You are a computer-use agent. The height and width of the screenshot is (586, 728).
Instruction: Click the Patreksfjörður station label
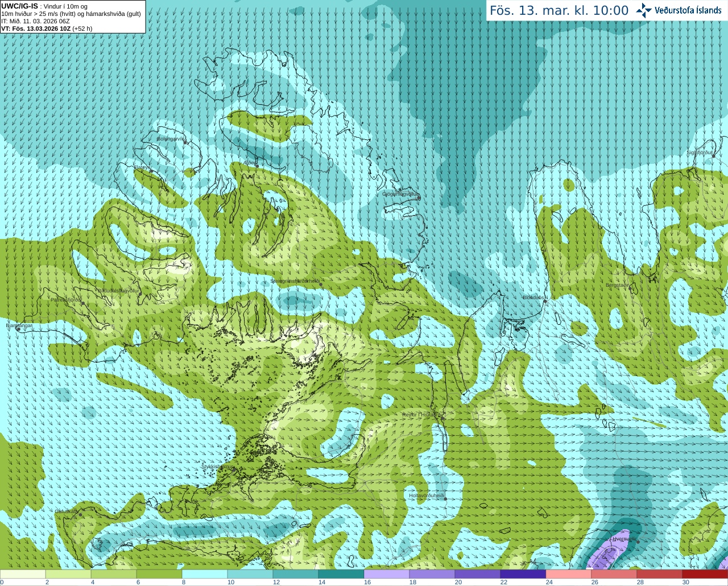click(66, 299)
